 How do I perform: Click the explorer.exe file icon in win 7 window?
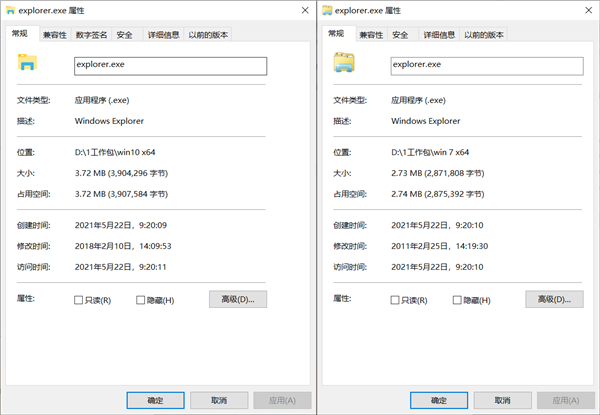point(344,62)
